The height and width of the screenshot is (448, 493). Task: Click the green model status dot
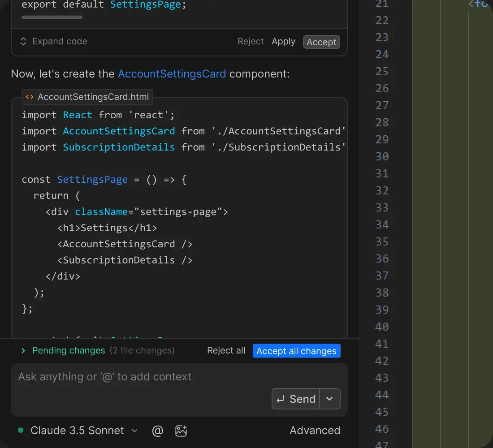point(21,430)
